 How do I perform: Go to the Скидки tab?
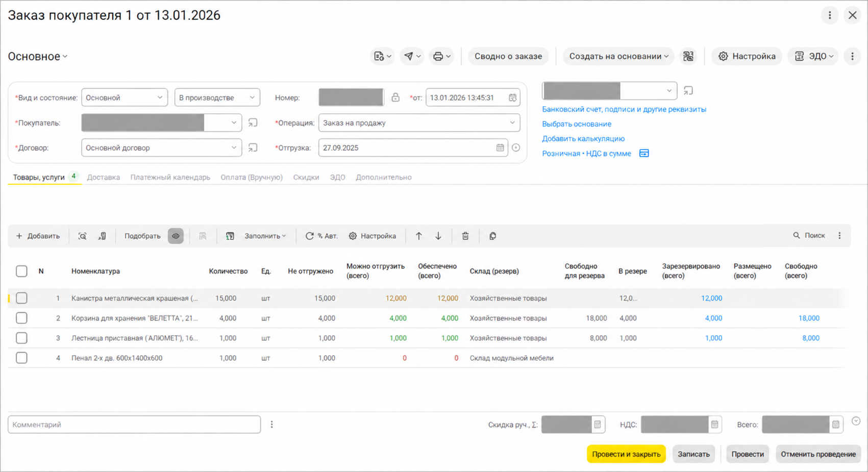pos(306,178)
